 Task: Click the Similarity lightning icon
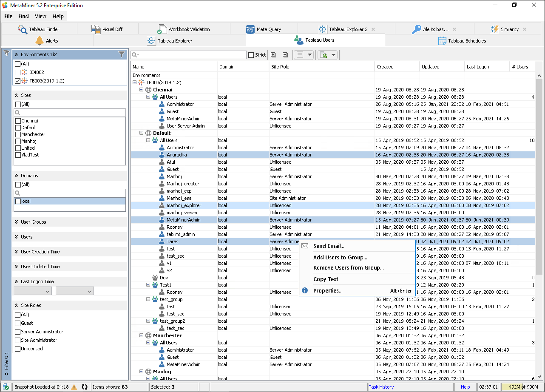(x=494, y=29)
